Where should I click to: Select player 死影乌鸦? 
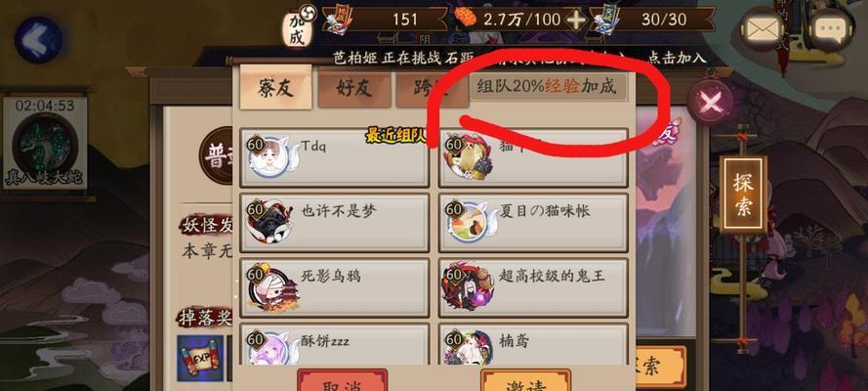[335, 286]
